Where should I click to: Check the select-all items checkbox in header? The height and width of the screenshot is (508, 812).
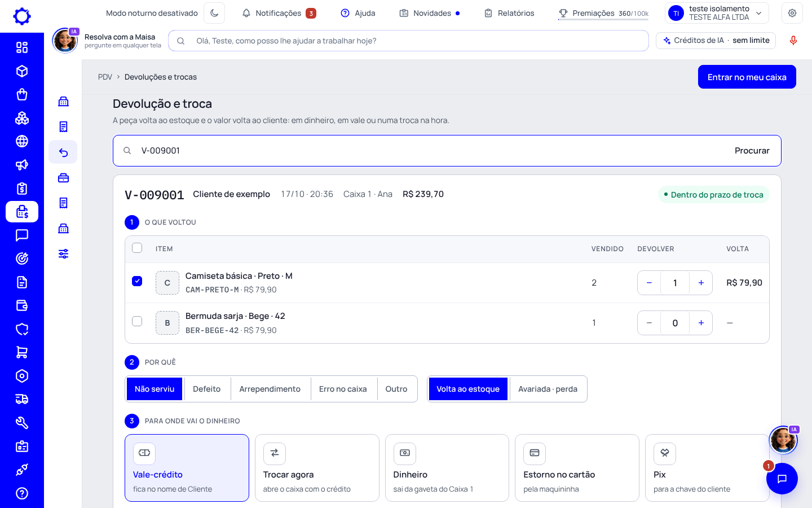coord(137,248)
